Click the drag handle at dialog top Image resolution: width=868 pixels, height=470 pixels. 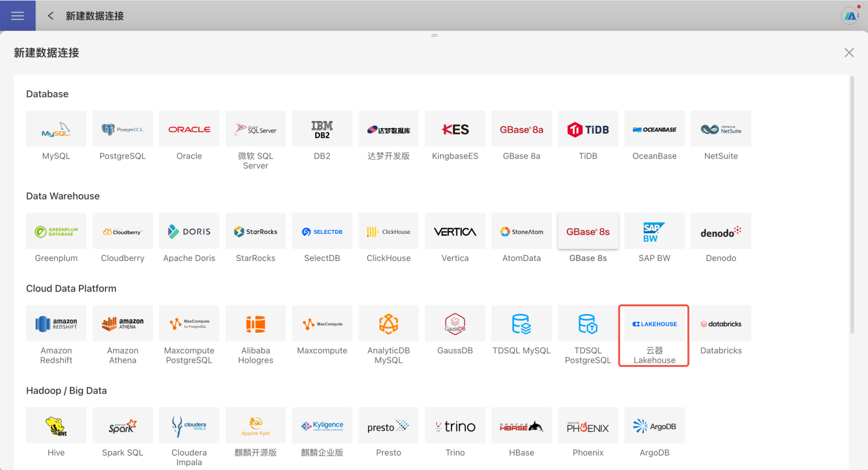tap(434, 36)
